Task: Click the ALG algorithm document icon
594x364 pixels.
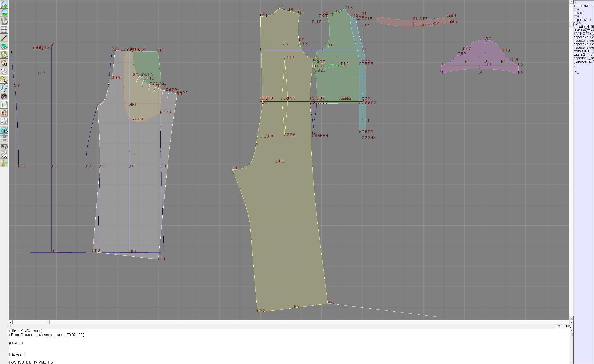Action: [4, 155]
